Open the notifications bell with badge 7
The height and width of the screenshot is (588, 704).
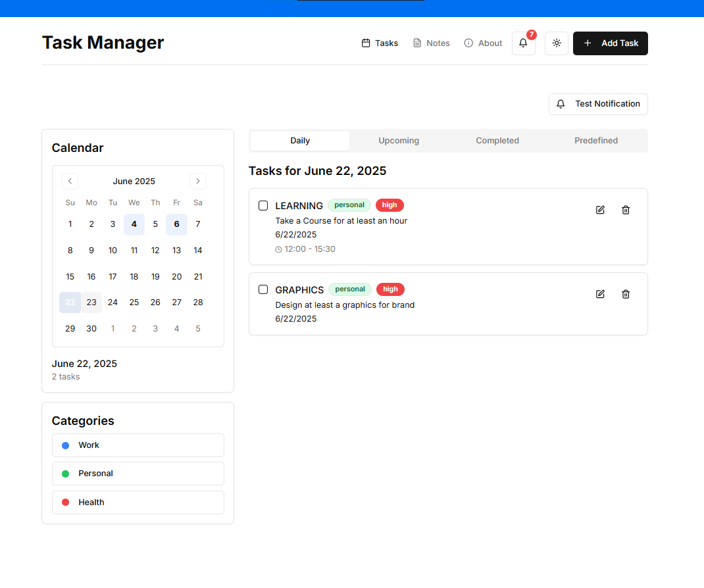click(x=523, y=43)
